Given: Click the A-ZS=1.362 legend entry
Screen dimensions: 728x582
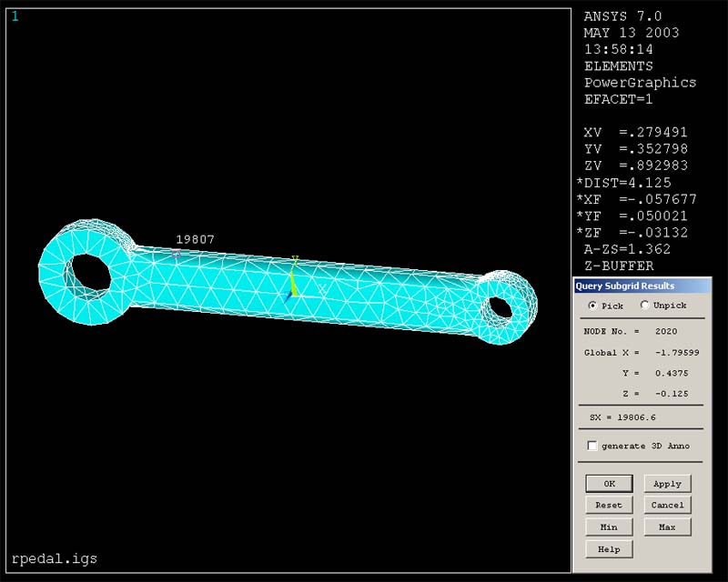Looking at the screenshot, I should pyautogui.click(x=627, y=249).
